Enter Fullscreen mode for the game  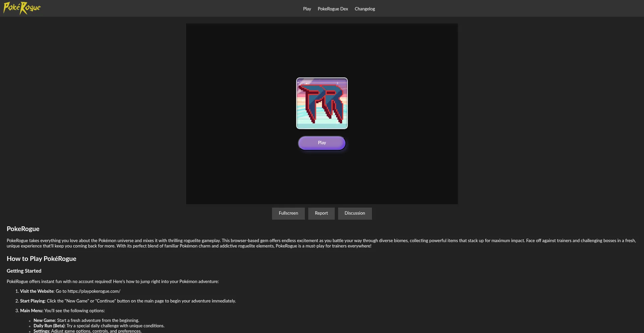tap(288, 213)
